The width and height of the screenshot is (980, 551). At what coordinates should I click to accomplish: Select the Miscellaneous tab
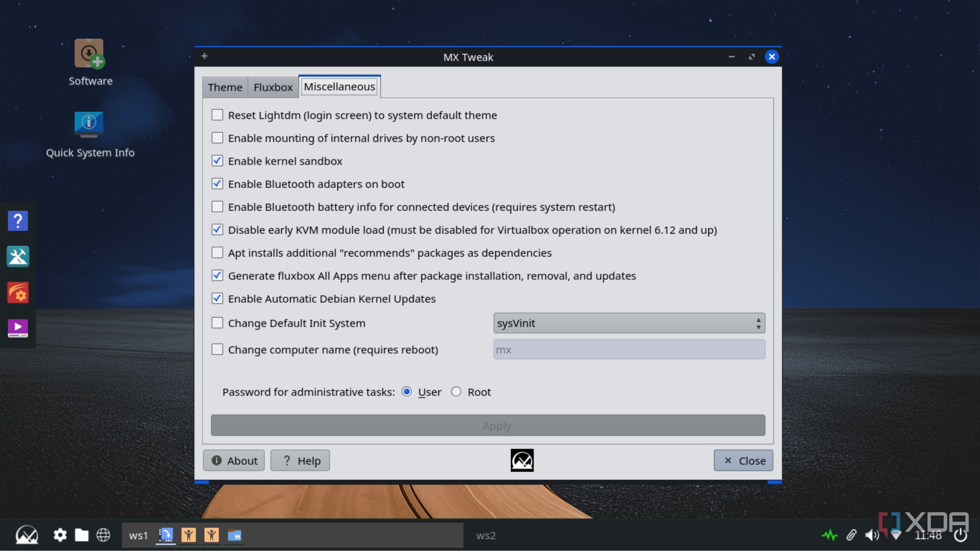pyautogui.click(x=339, y=86)
